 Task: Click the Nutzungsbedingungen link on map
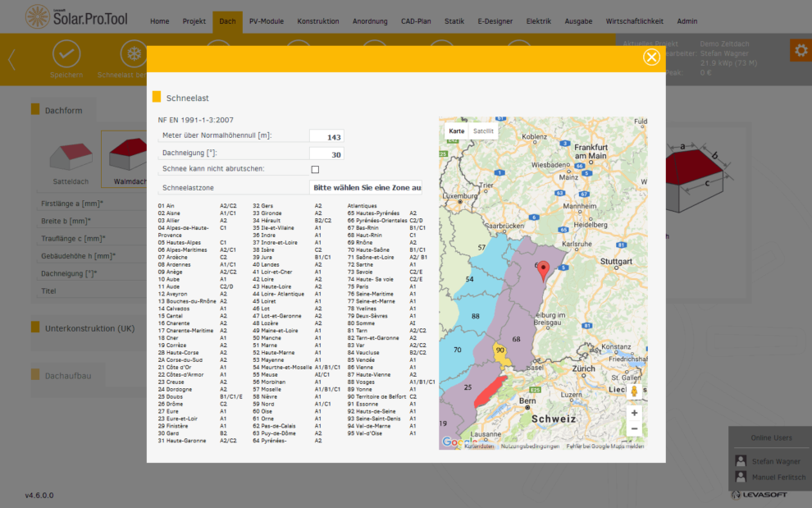tap(529, 446)
